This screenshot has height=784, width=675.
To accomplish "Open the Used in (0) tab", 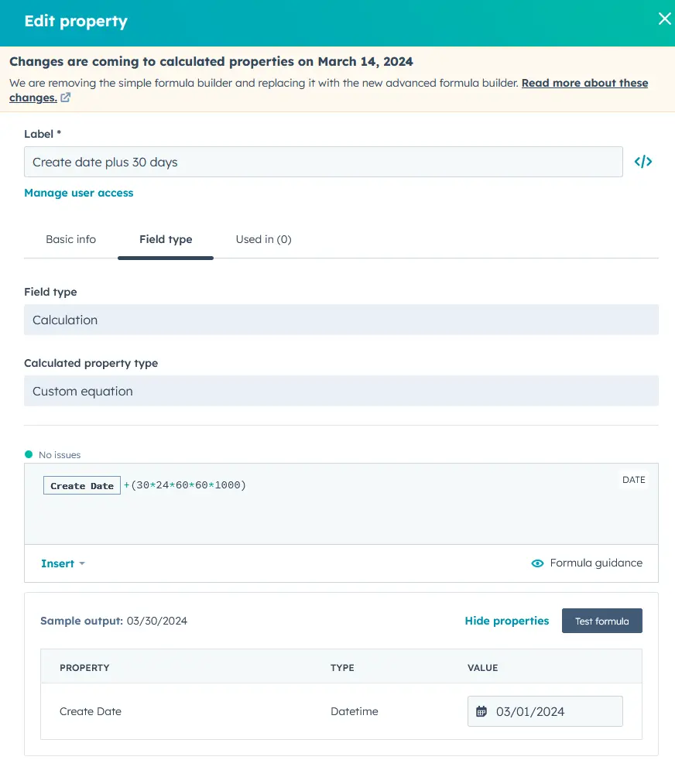I will 263,239.
